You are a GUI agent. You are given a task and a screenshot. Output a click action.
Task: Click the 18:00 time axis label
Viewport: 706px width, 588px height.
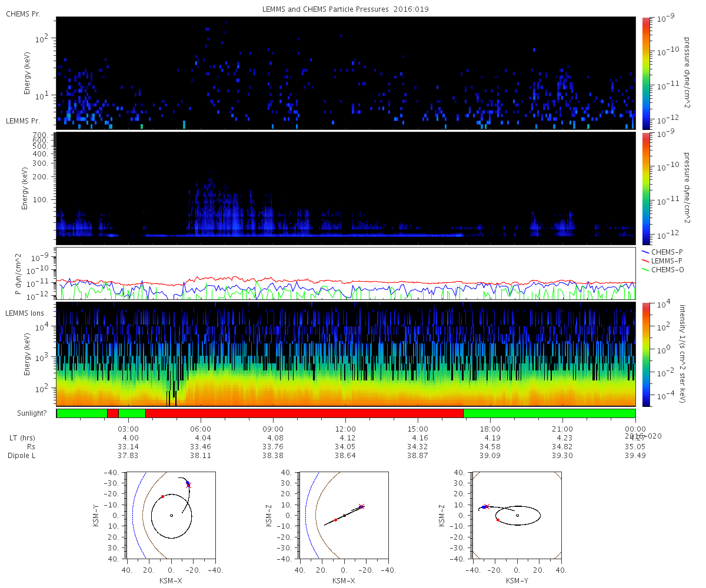click(x=490, y=429)
